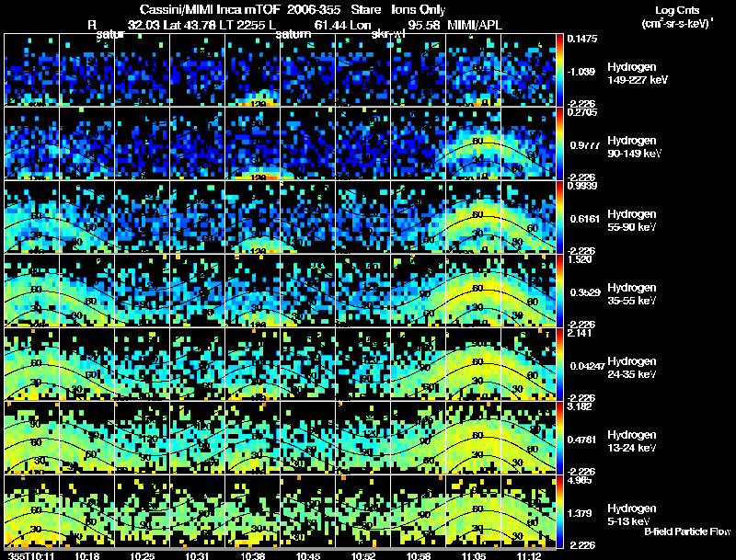Click the Hydrogen 35-55 keV label

pos(632,294)
